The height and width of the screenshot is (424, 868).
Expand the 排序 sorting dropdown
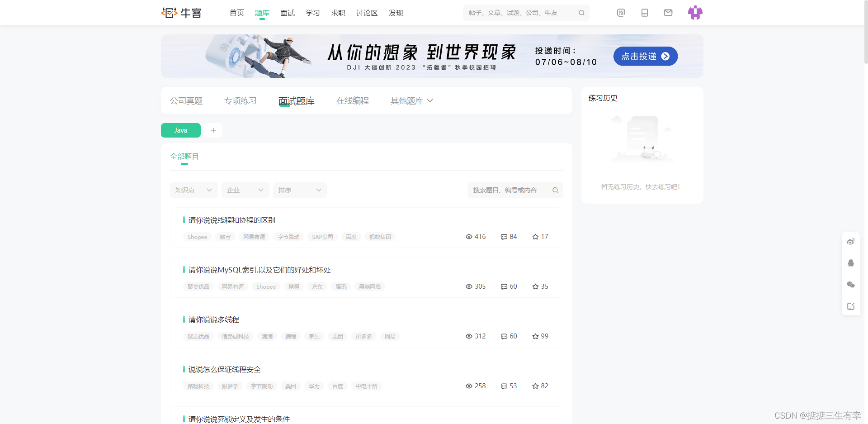pos(300,190)
